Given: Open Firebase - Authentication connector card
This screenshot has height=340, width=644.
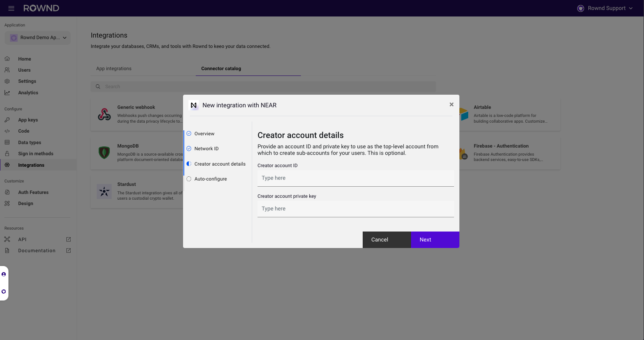Looking at the screenshot, I should coord(510,153).
